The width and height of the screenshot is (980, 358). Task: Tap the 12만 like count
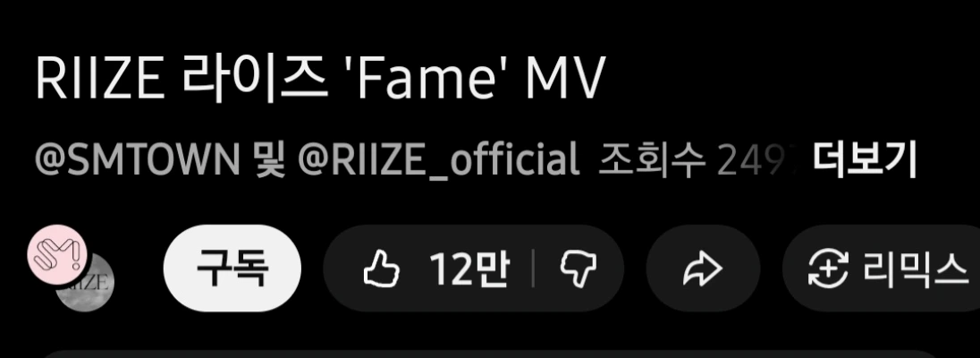pyautogui.click(x=469, y=269)
